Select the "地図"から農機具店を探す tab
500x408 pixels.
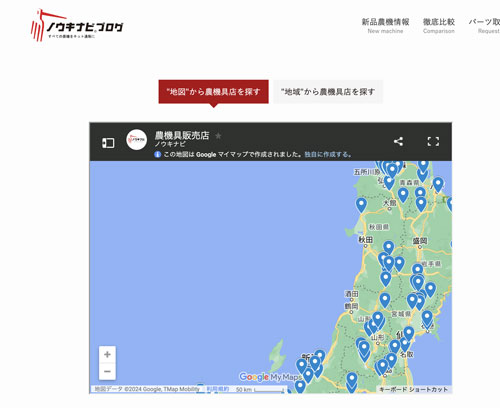[213, 92]
